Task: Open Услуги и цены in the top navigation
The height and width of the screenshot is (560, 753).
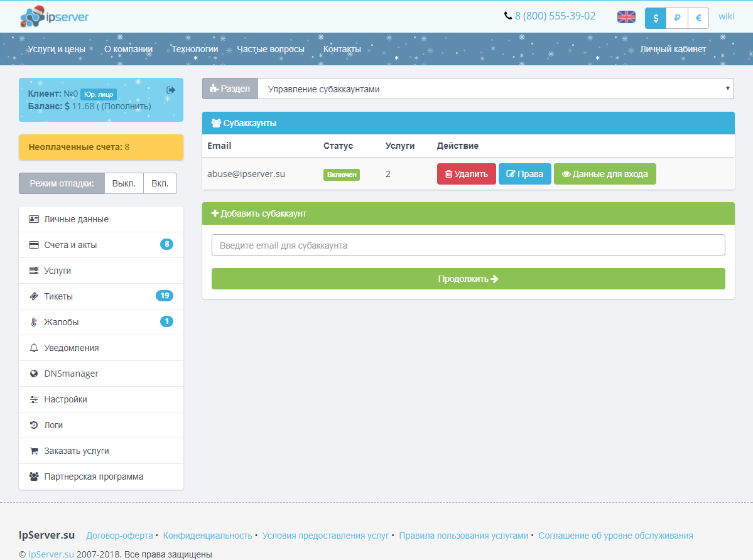Action: [57, 49]
